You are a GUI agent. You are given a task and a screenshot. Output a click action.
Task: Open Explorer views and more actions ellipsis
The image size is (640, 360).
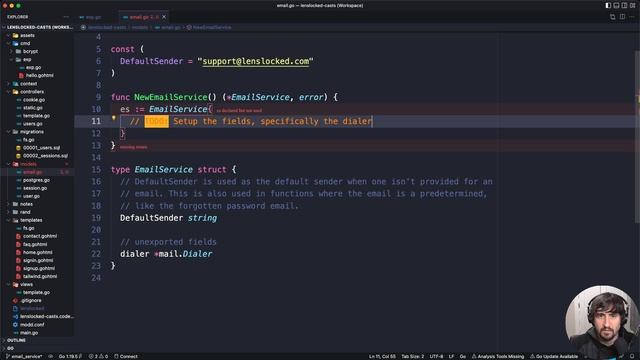[x=66, y=17]
